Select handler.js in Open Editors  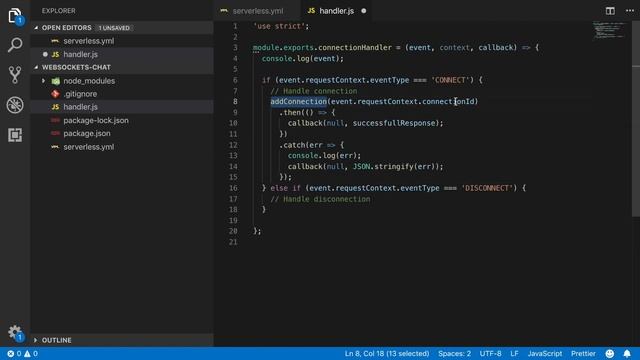click(x=80, y=54)
